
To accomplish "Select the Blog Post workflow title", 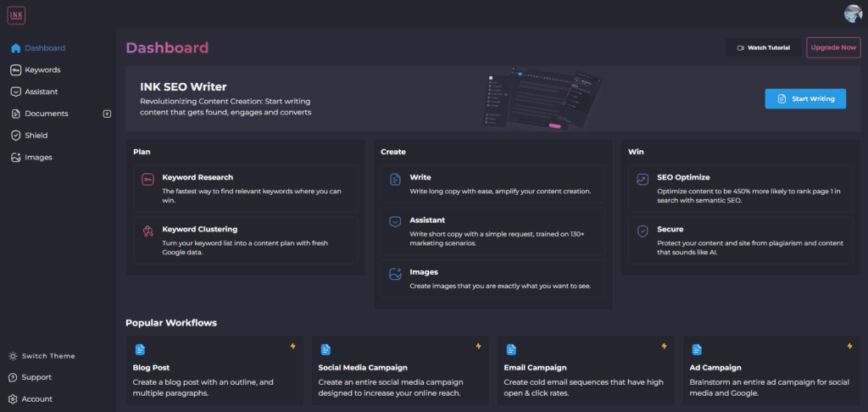I will click(x=151, y=368).
